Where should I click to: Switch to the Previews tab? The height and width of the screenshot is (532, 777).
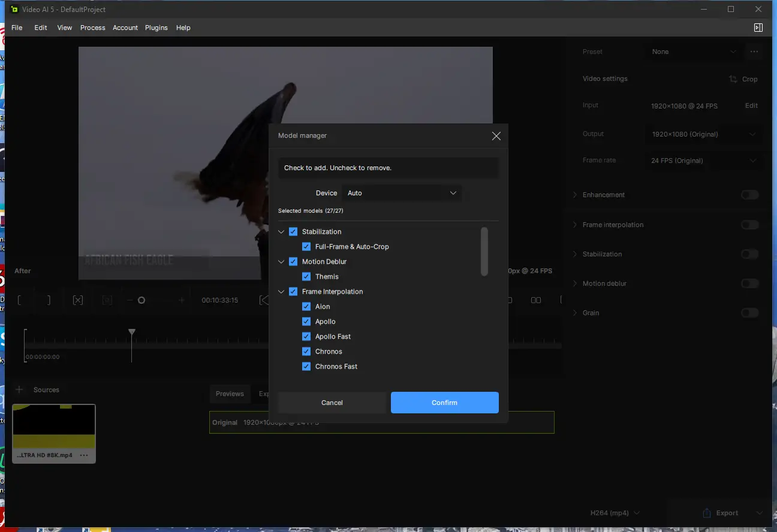click(230, 394)
